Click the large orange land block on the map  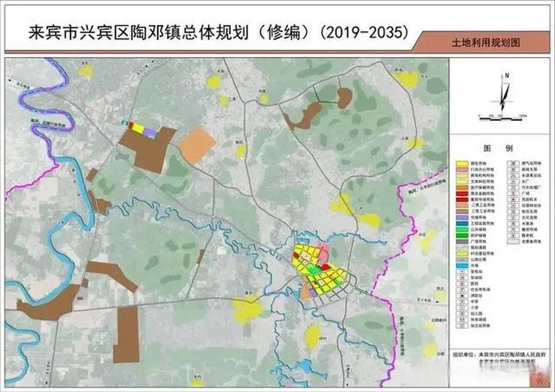(197, 145)
